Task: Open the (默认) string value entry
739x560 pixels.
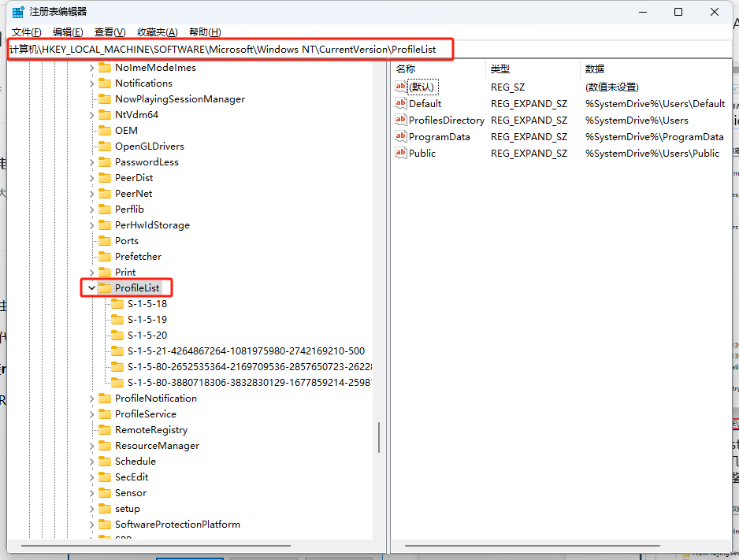Action: pyautogui.click(x=416, y=87)
